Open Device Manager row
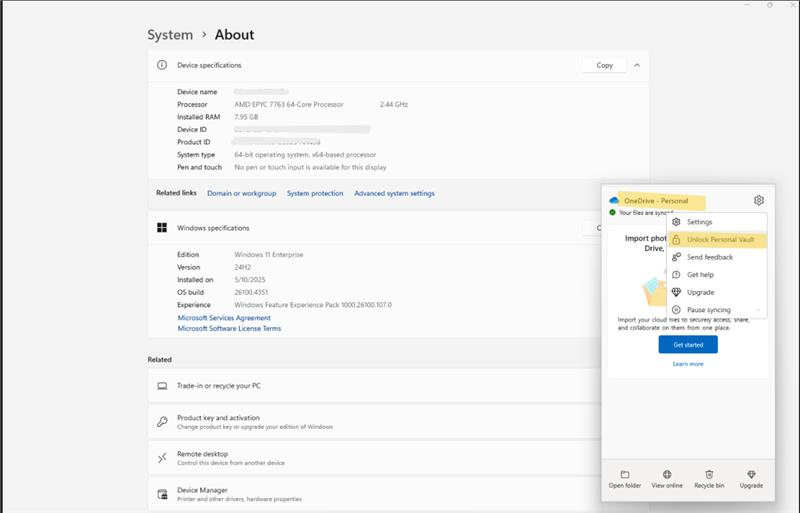 pos(375,494)
